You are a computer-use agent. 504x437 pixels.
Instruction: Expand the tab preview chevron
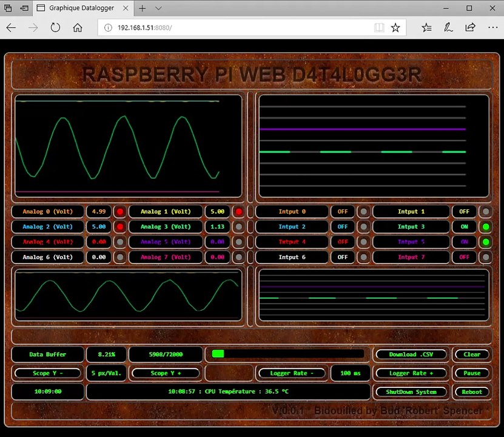158,8
